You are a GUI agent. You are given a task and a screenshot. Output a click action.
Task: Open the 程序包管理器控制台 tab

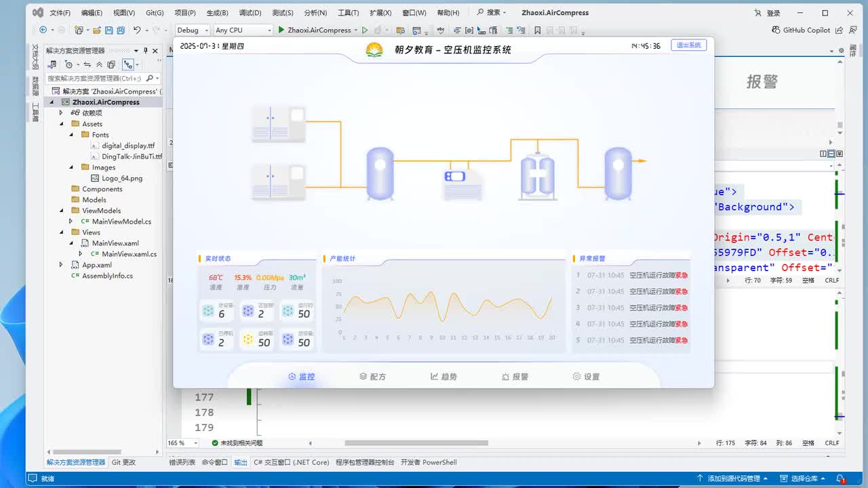365,462
